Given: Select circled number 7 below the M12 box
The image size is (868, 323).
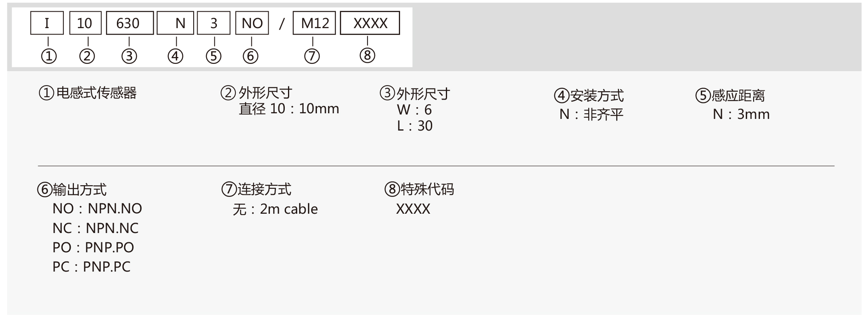Looking at the screenshot, I should pyautogui.click(x=312, y=56).
